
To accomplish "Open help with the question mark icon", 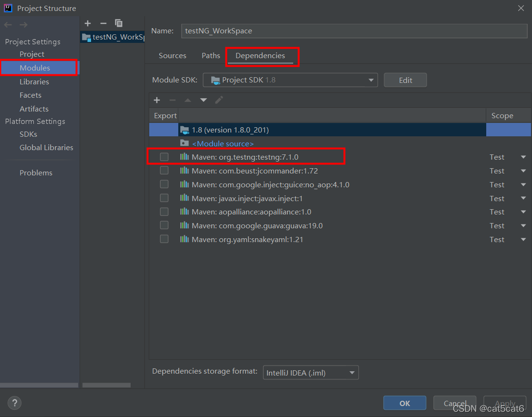I will (x=15, y=403).
